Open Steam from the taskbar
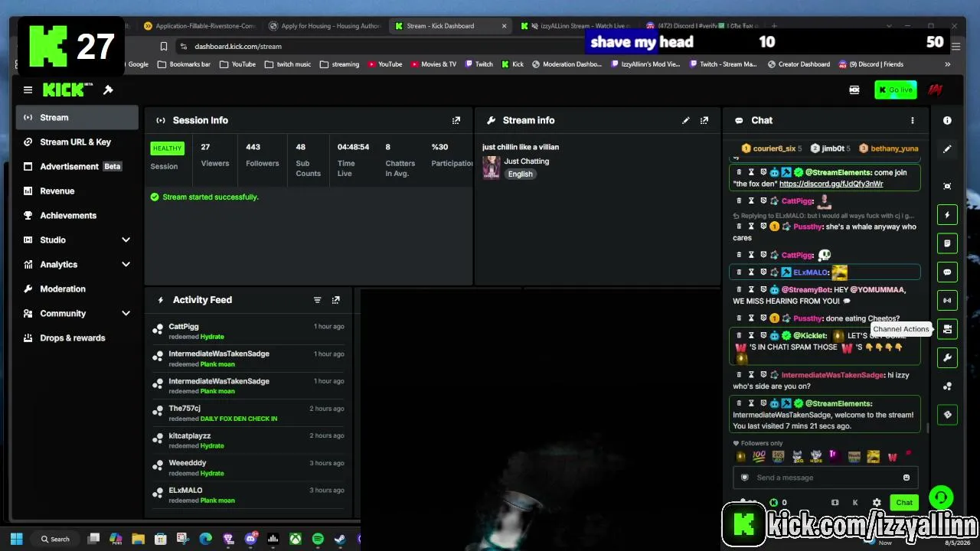The height and width of the screenshot is (551, 980). 339,539
